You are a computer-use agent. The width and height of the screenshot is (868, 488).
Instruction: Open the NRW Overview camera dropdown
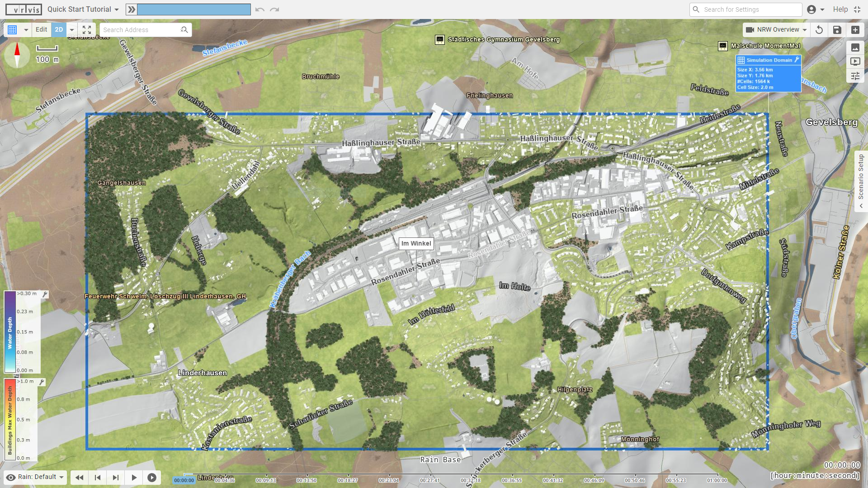[x=776, y=29]
